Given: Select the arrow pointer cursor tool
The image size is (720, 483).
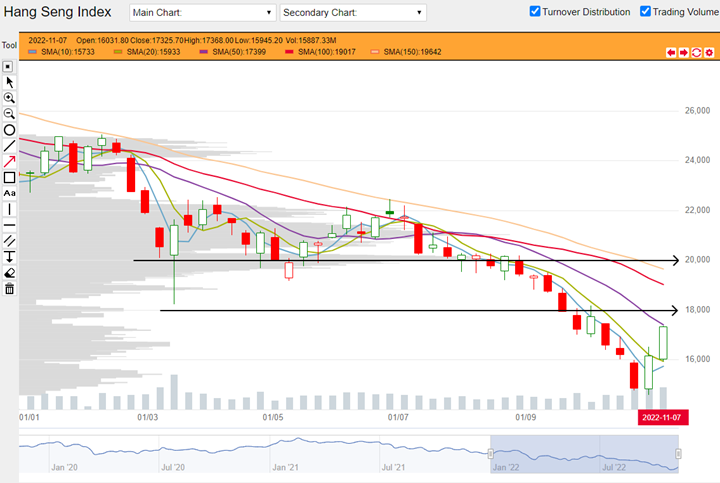Looking at the screenshot, I should coord(9,83).
